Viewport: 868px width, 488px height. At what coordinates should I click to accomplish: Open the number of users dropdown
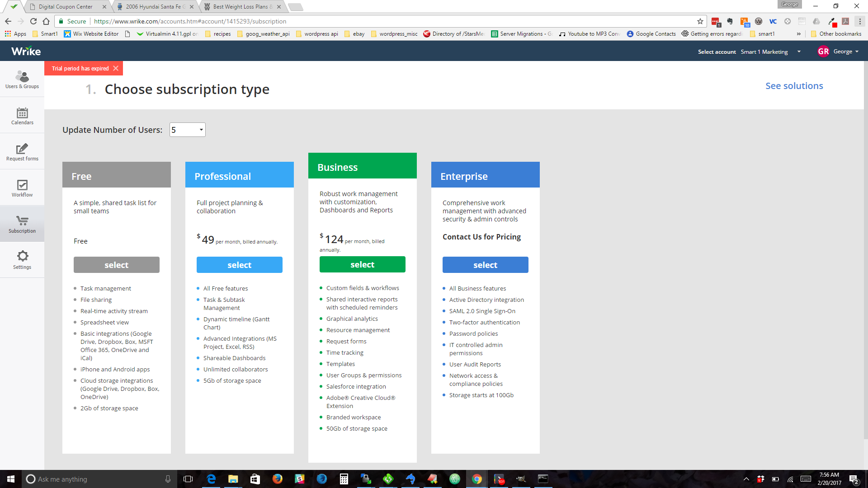(x=187, y=130)
